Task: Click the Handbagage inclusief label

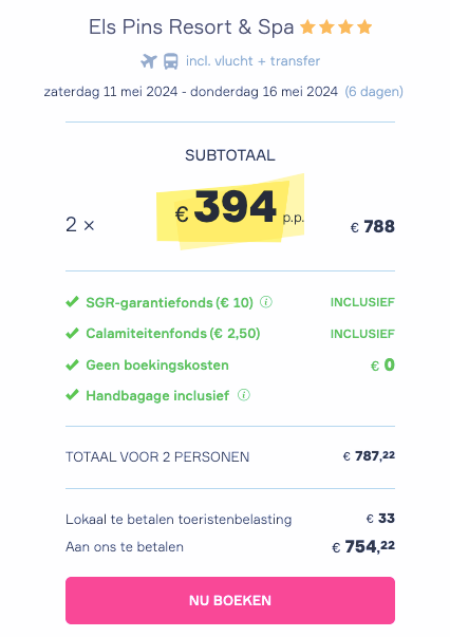Action: (158, 396)
